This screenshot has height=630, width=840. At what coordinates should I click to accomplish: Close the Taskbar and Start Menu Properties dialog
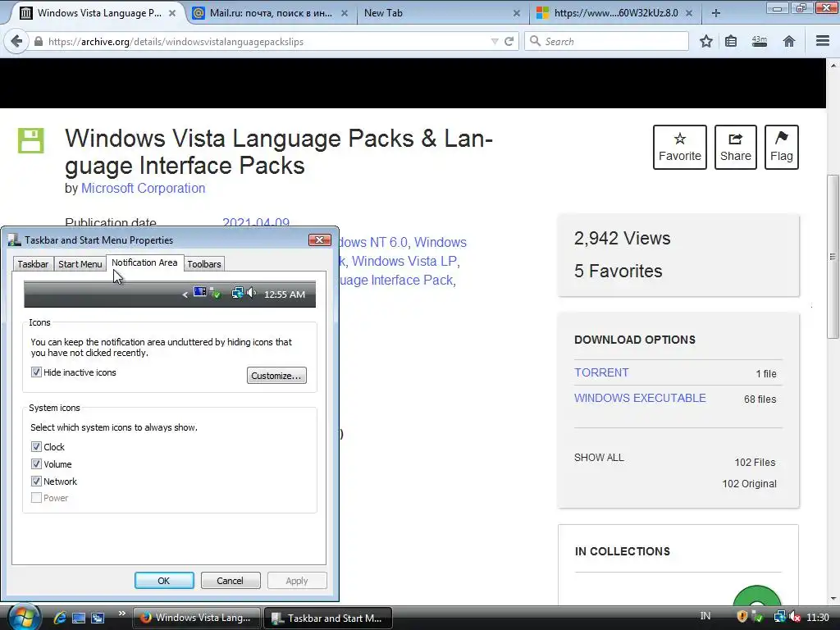tap(320, 240)
